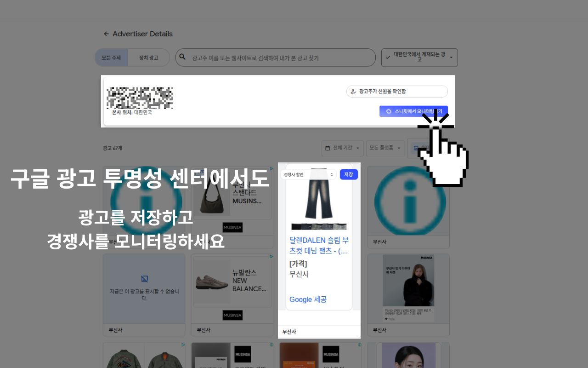Click the 스니핏에서 모니터링하기 button

click(x=413, y=111)
